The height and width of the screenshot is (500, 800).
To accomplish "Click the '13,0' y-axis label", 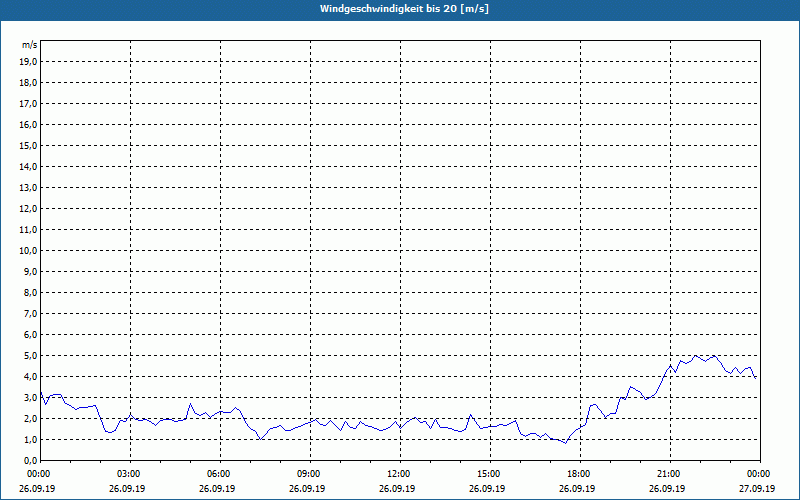I will 28,188.
